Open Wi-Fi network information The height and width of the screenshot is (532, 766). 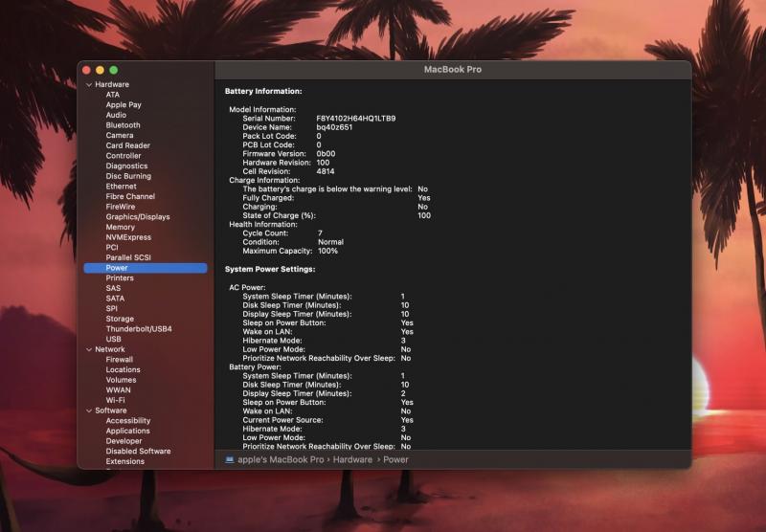pyautogui.click(x=115, y=400)
